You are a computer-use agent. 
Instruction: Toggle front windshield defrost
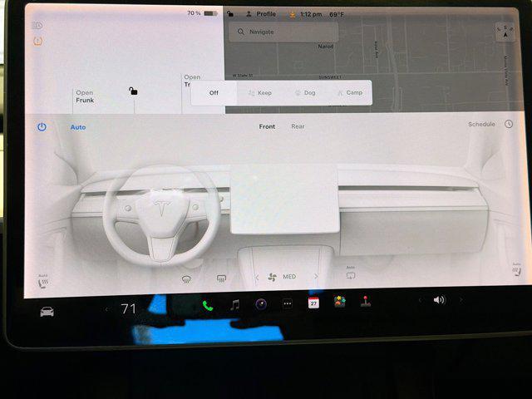click(186, 279)
